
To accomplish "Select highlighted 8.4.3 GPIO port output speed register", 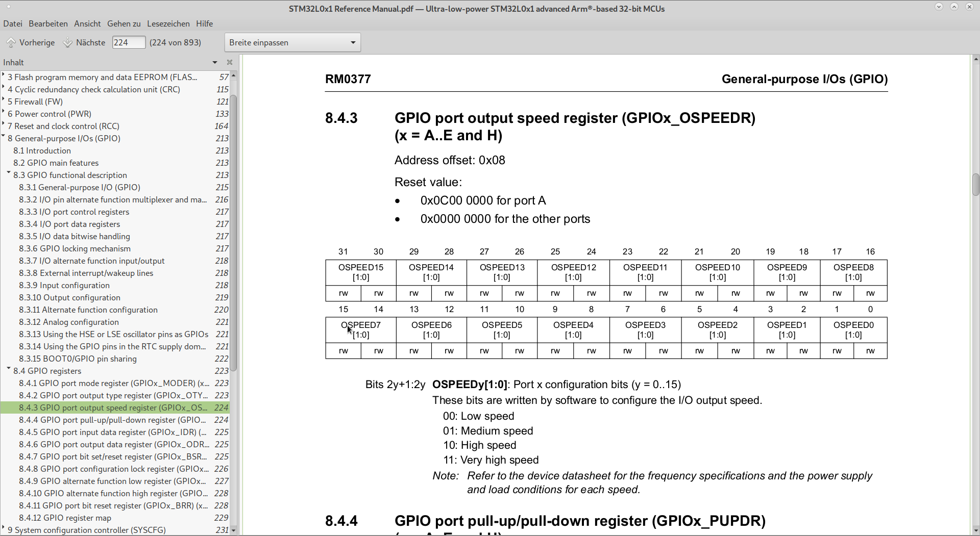I will point(115,407).
